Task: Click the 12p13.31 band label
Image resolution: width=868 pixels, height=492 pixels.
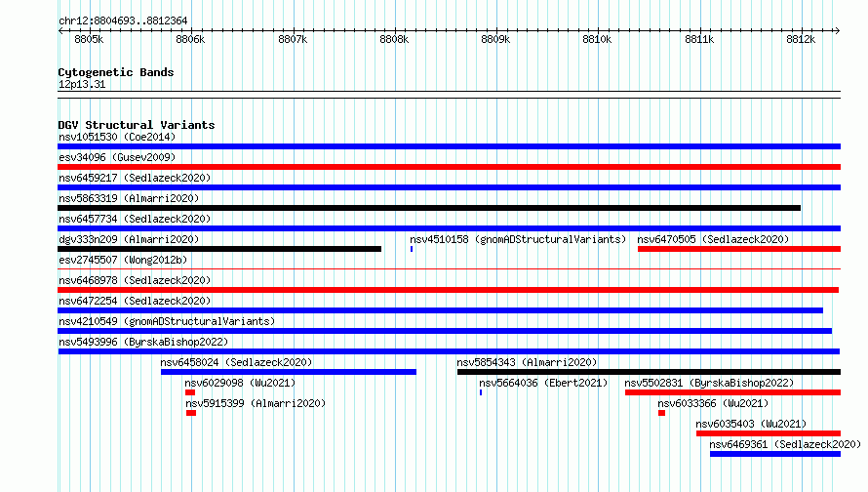Action: click(82, 84)
